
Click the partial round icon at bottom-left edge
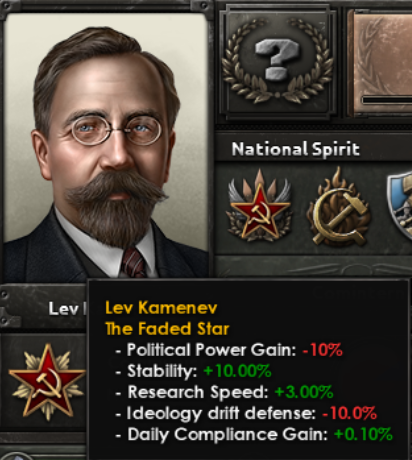[x=13, y=456]
